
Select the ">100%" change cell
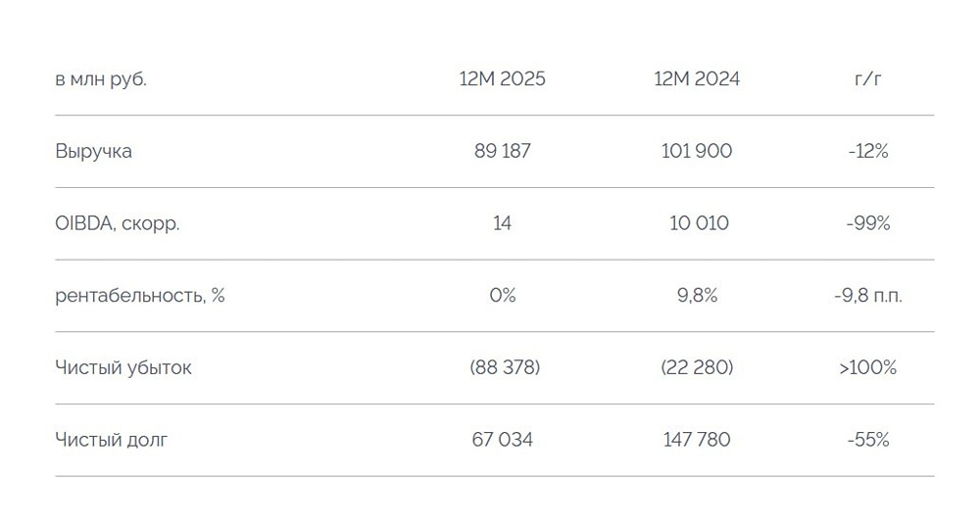point(867,368)
